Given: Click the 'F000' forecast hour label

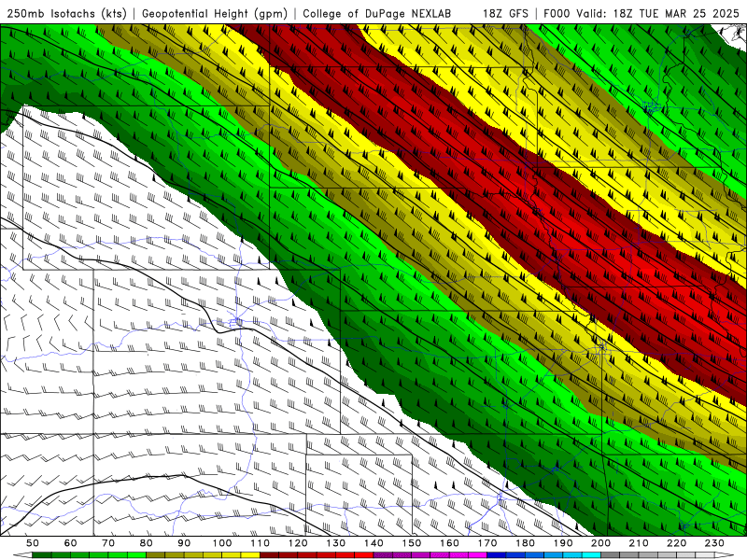Looking at the screenshot, I should pos(557,14).
